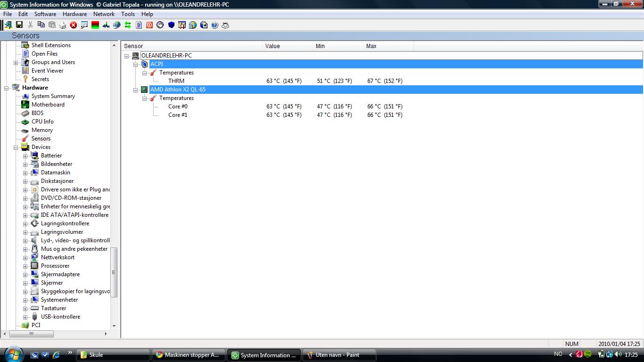
Task: Select Skjermadaptere in the device tree
Action: click(x=60, y=274)
